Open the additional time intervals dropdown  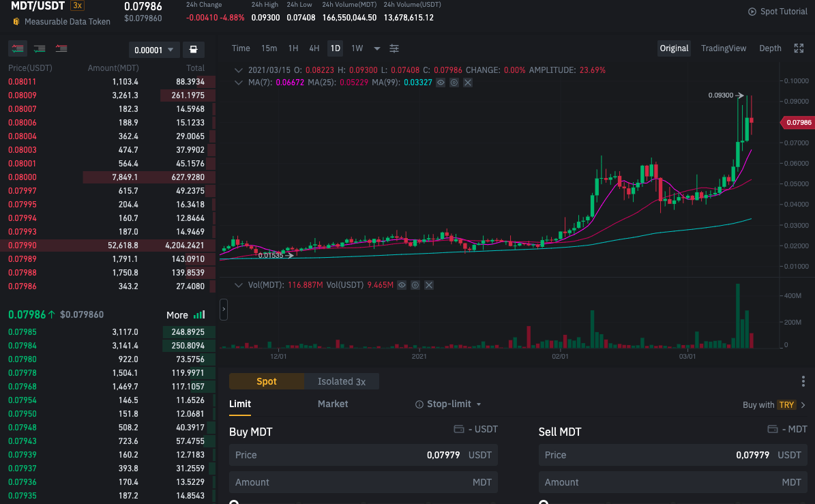pos(377,48)
